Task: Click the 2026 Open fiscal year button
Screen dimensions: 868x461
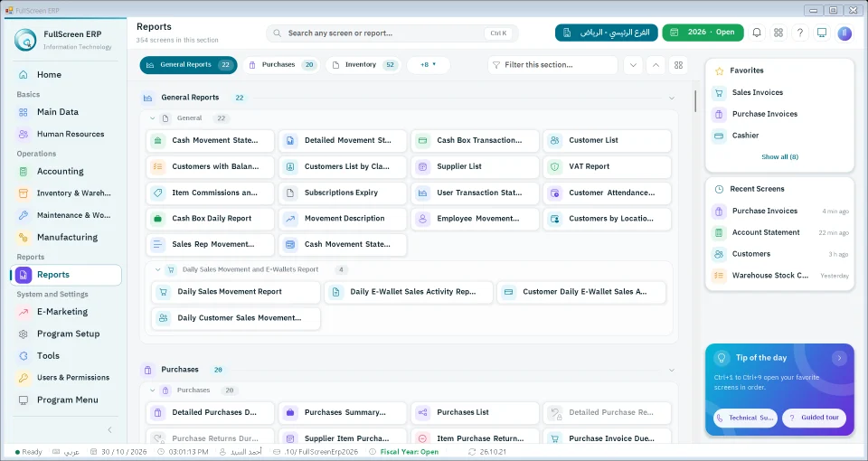Action: click(x=703, y=33)
